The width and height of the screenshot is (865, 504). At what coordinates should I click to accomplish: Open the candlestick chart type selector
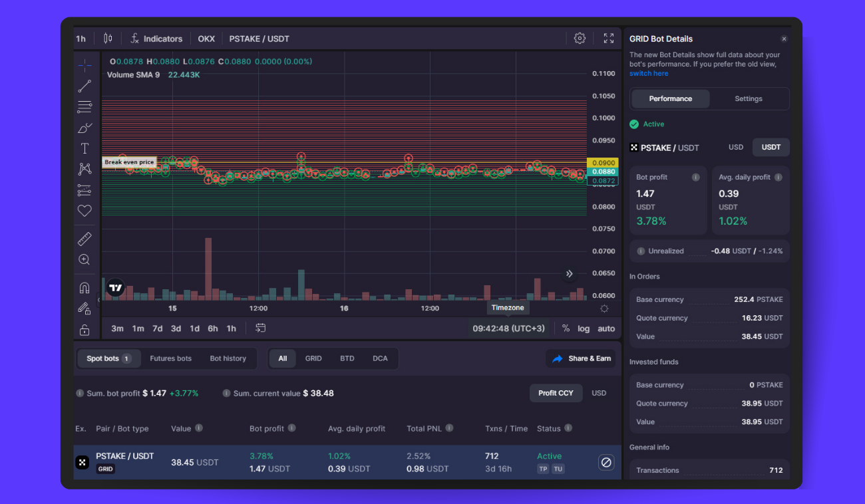108,39
